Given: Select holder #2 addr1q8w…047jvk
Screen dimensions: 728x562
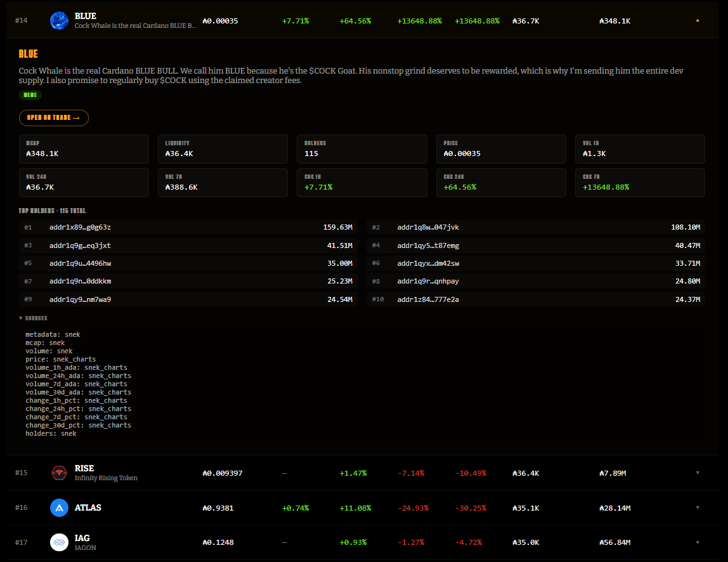Looking at the screenshot, I should click(536, 227).
